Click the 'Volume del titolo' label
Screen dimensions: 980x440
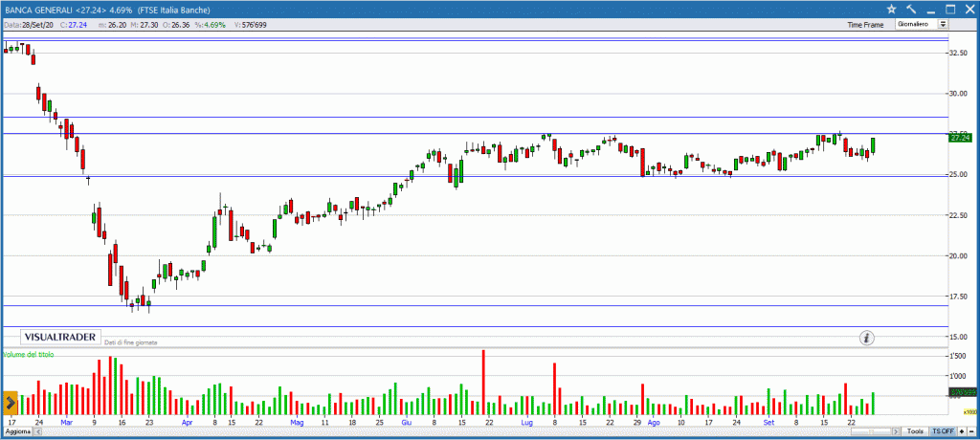pyautogui.click(x=28, y=354)
